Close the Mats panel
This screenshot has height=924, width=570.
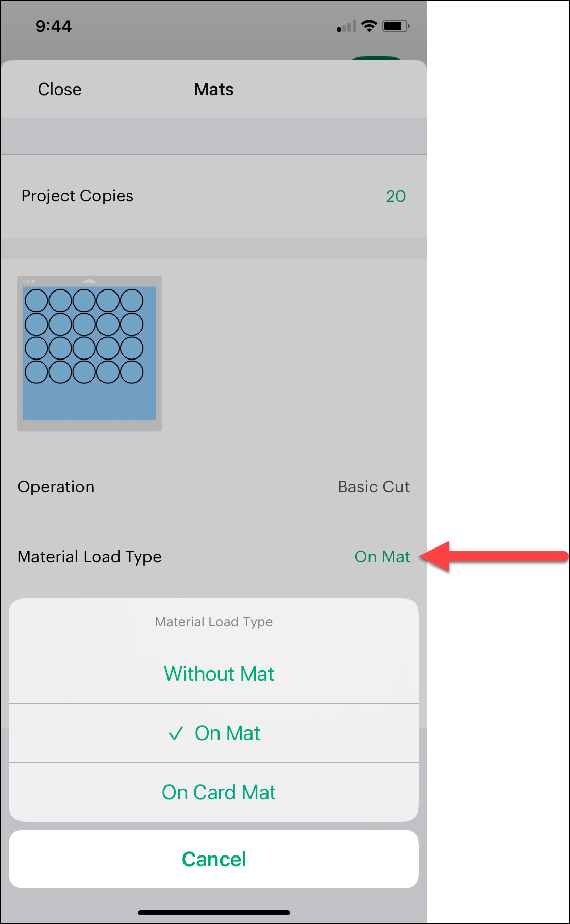pyautogui.click(x=58, y=89)
